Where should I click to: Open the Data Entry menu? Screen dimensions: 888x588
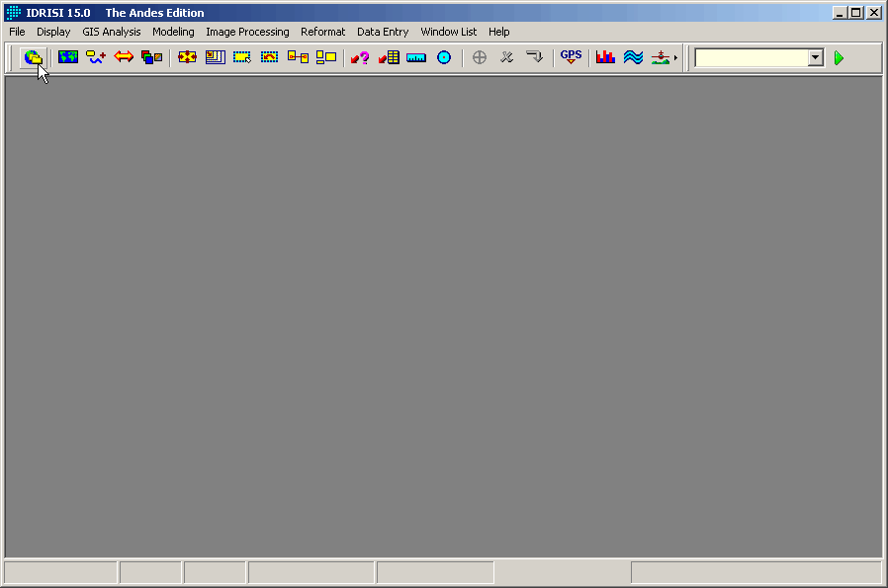click(x=383, y=32)
